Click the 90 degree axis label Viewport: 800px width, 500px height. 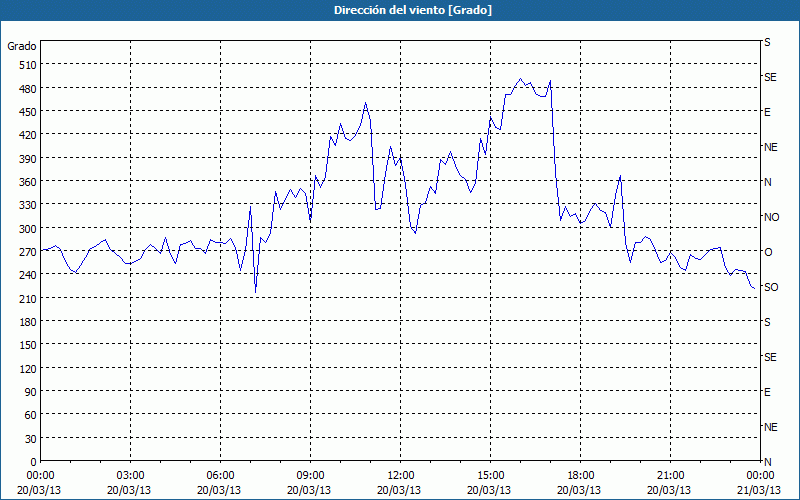pyautogui.click(x=32, y=392)
